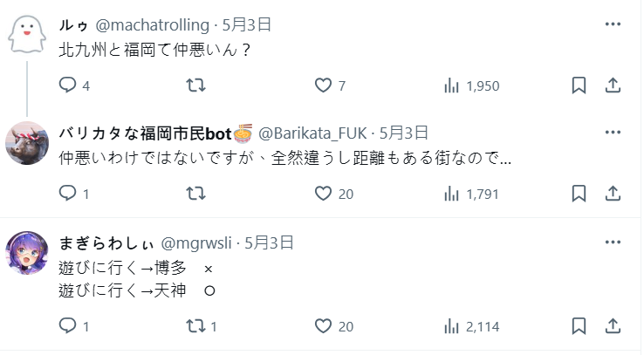The height and width of the screenshot is (355, 644).
Task: Like the バリカタな福岡市民bot tweet
Action: click(324, 193)
